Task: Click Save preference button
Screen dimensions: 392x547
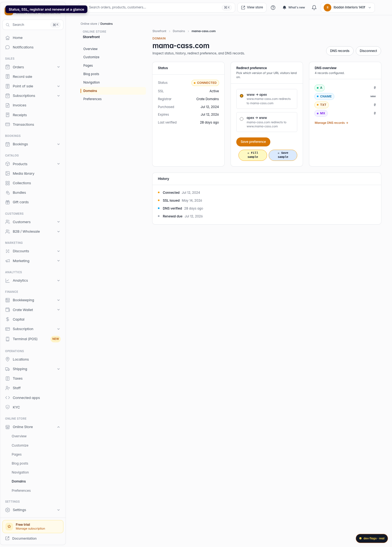Action: point(253,142)
